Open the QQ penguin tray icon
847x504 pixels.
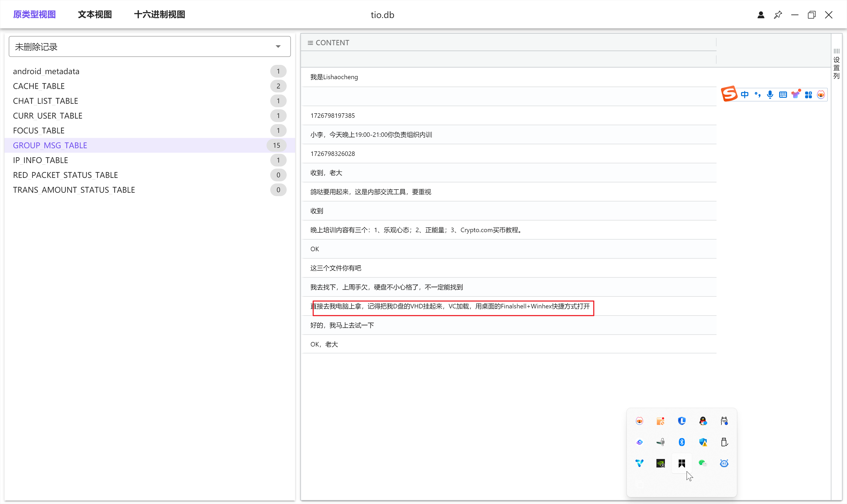point(703,421)
